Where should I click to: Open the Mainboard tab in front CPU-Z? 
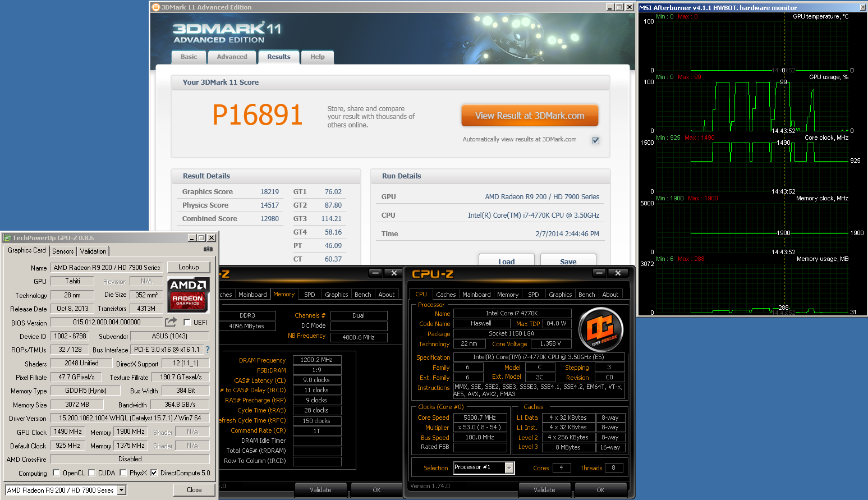[x=476, y=295]
